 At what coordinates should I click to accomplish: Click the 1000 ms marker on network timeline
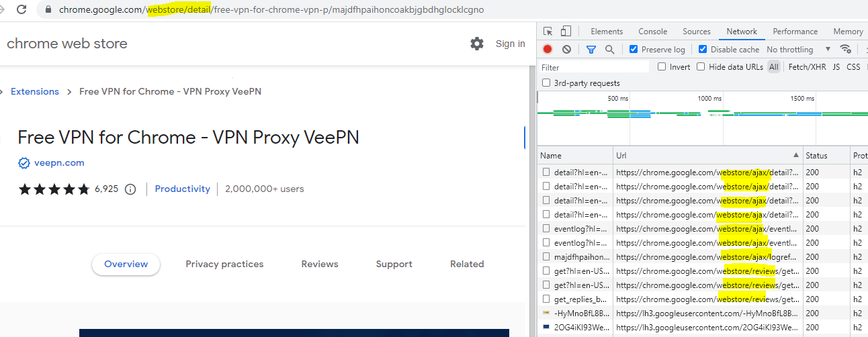[709, 98]
